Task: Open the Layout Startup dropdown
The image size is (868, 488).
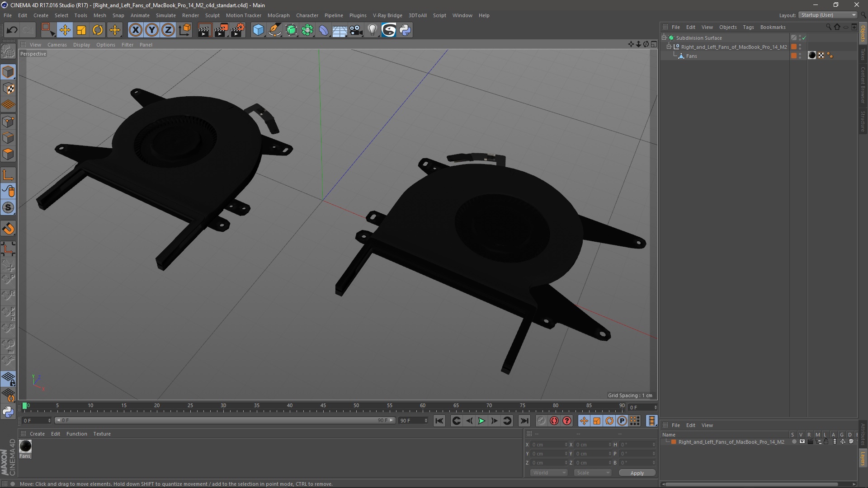Action: [828, 15]
